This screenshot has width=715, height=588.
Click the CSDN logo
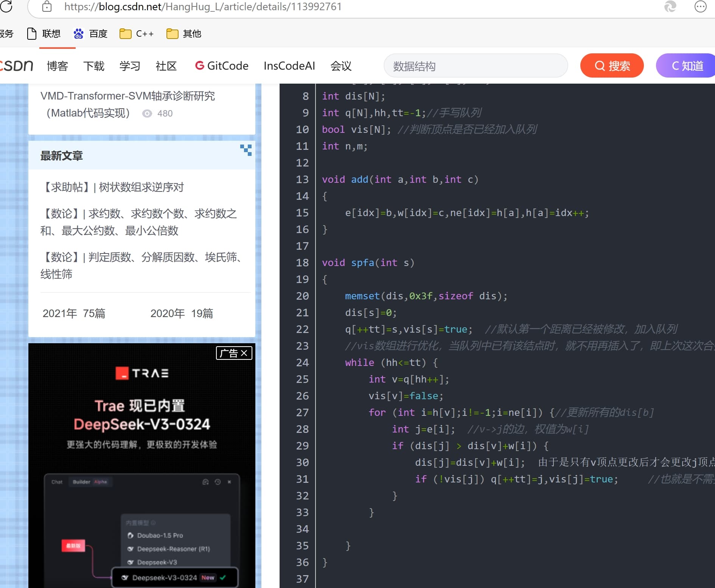tap(17, 66)
